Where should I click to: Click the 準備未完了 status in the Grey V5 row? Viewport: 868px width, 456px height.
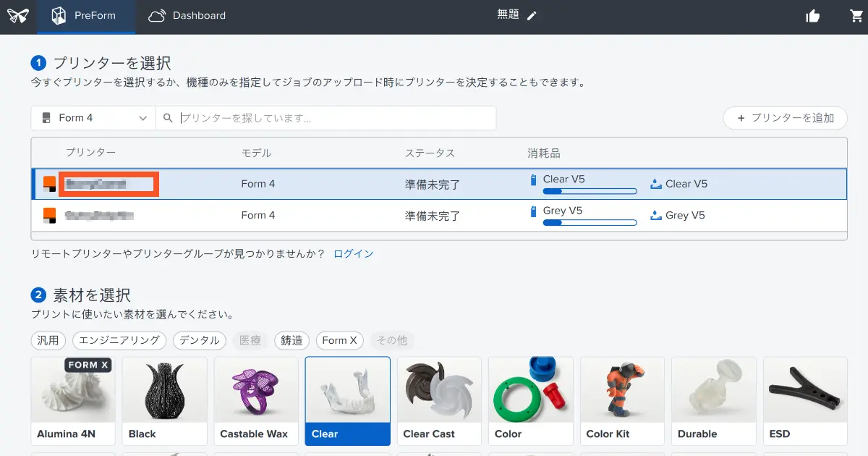[433, 216]
